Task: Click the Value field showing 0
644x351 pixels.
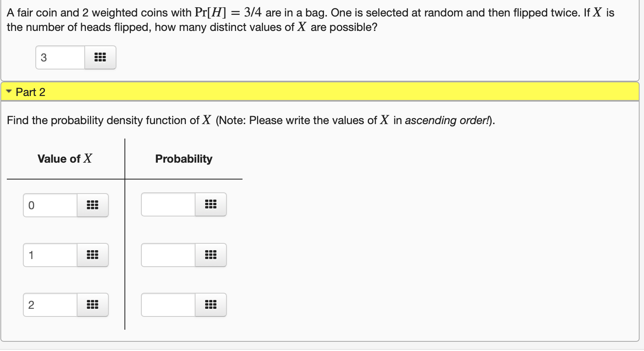Action: coord(49,205)
